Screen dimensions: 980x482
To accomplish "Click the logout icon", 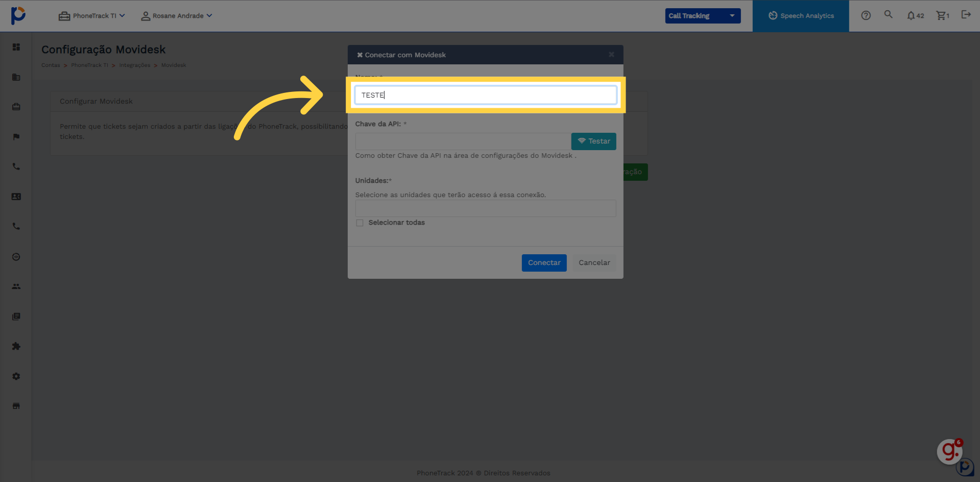I will click(x=966, y=14).
